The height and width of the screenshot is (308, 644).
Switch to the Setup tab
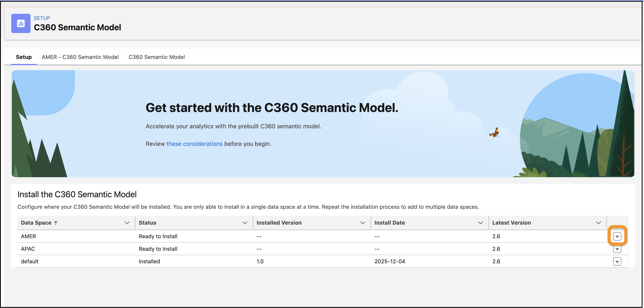[24, 57]
